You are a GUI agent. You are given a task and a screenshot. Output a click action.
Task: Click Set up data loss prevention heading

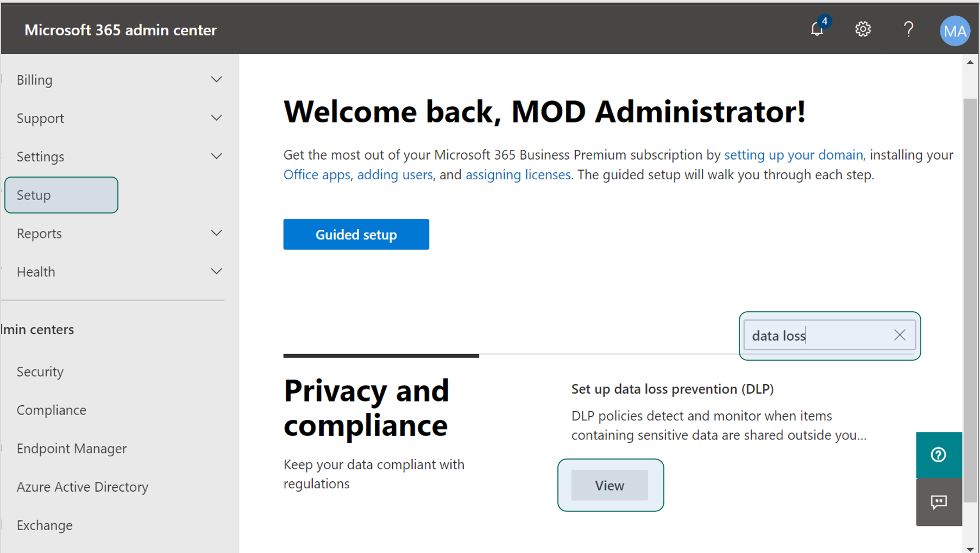[x=673, y=389]
